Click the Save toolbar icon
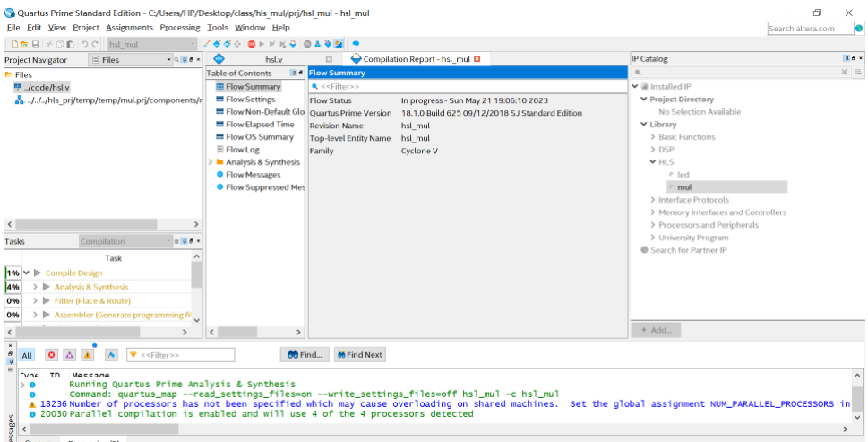This screenshot has width=868, height=442. [35, 44]
